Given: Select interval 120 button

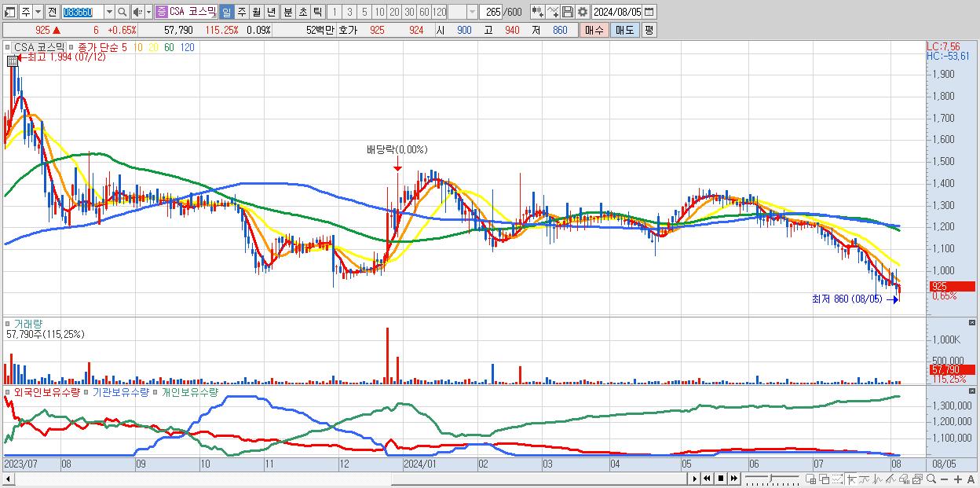Looking at the screenshot, I should tap(440, 12).
